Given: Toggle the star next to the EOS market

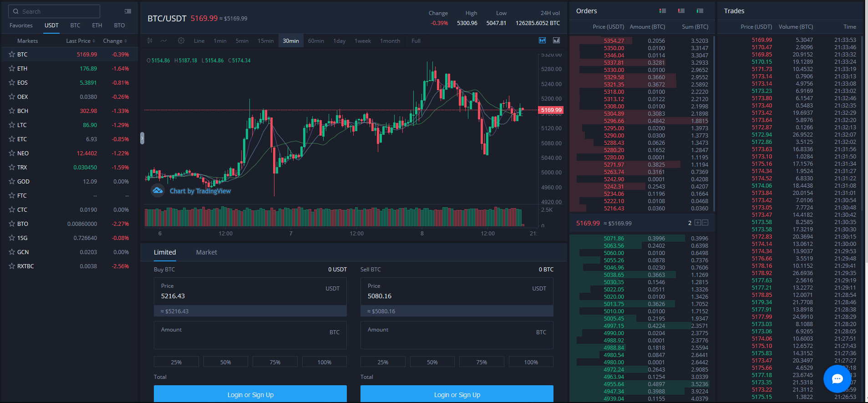Looking at the screenshot, I should (x=12, y=82).
